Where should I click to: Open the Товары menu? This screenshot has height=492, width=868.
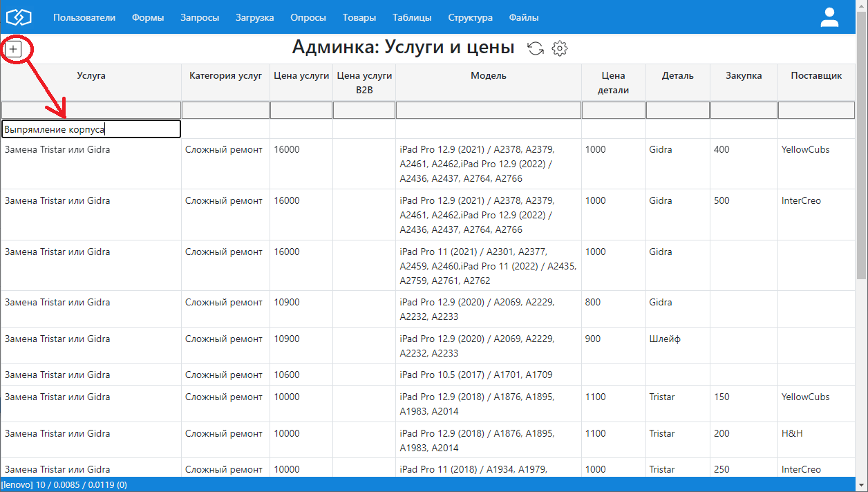[359, 17]
